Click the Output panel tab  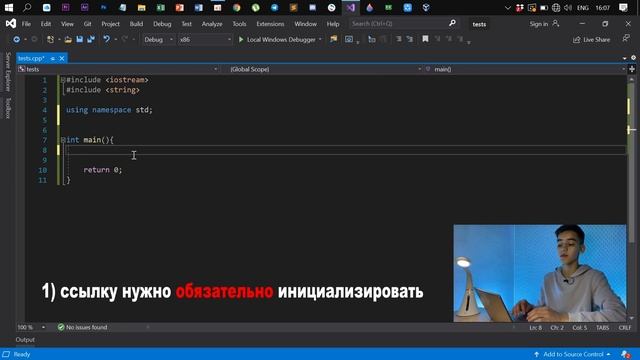[25, 340]
